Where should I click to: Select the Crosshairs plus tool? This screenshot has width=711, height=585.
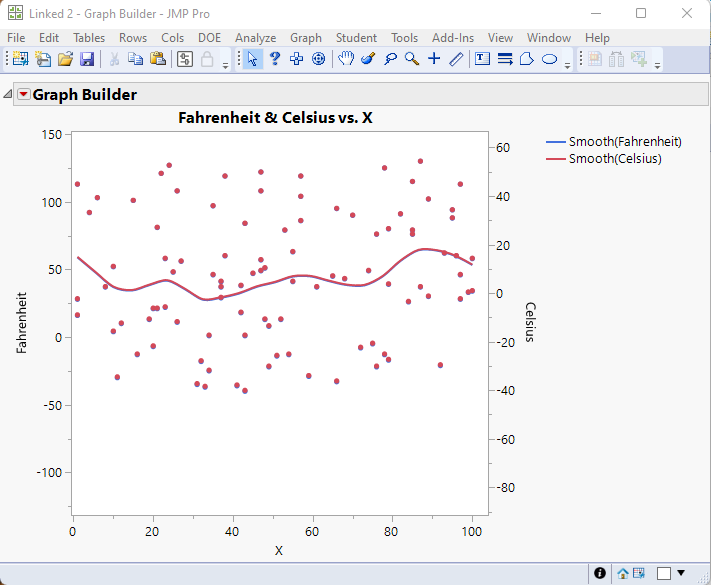434,59
